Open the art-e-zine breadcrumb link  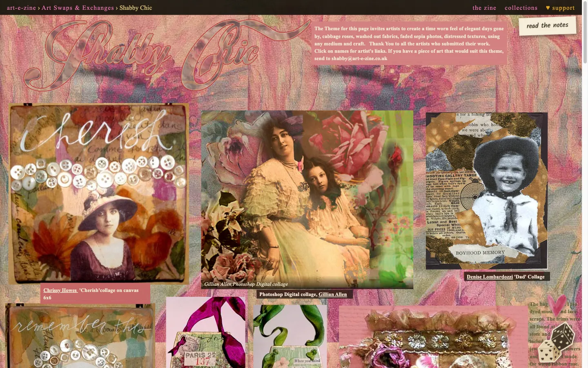(x=21, y=8)
